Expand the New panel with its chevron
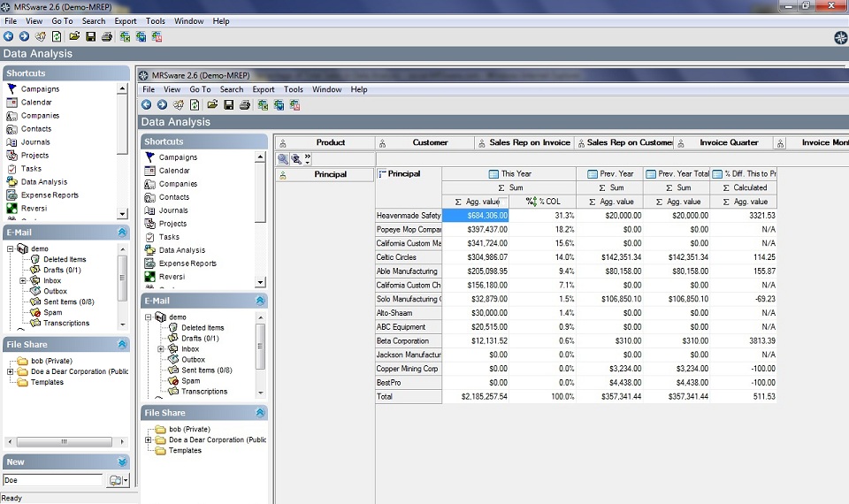This screenshot has width=849, height=504. coord(122,462)
